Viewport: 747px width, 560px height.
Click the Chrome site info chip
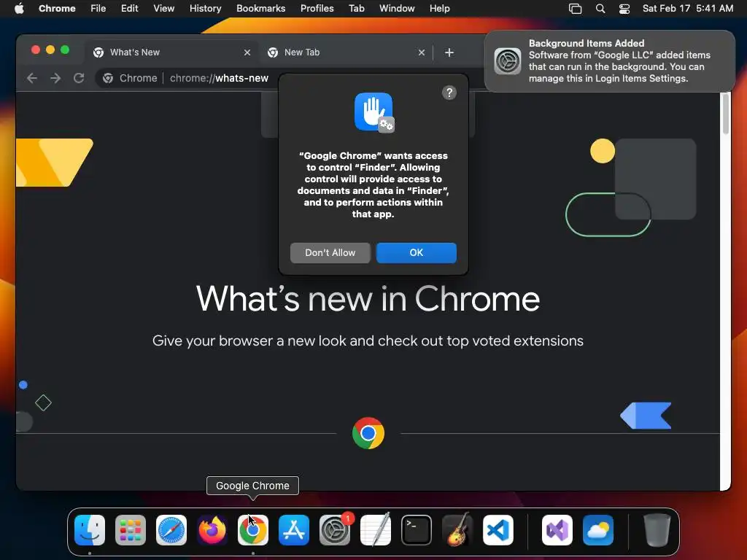130,78
